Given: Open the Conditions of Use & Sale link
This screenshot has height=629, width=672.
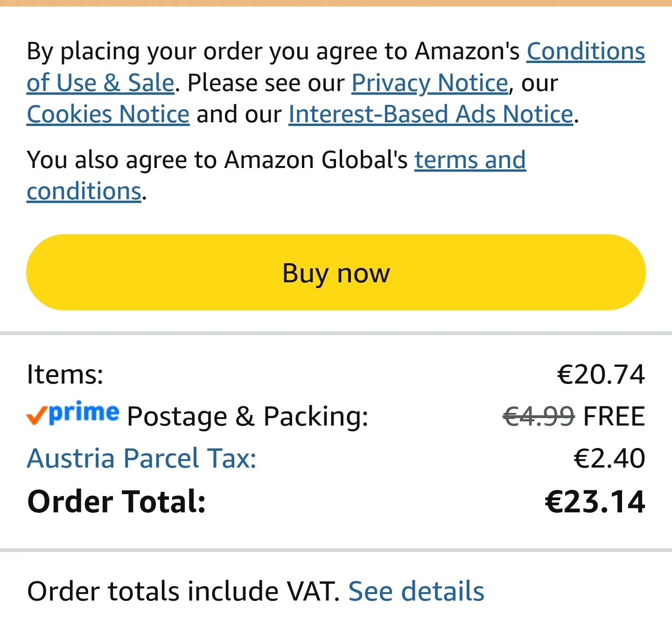Looking at the screenshot, I should pyautogui.click(x=586, y=51).
